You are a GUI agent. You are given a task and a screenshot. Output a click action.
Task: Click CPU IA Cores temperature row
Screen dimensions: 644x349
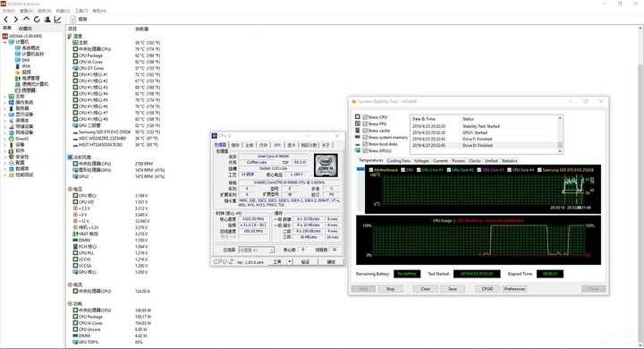(117, 62)
